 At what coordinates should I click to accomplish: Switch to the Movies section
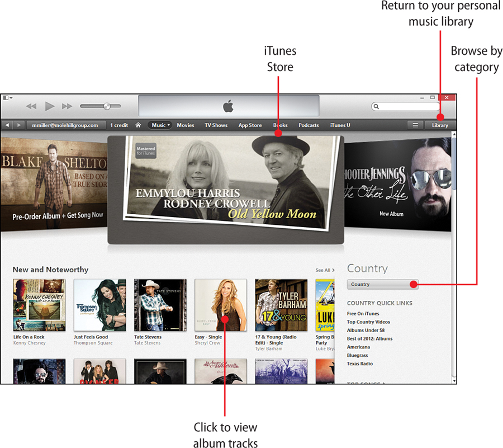pos(186,125)
